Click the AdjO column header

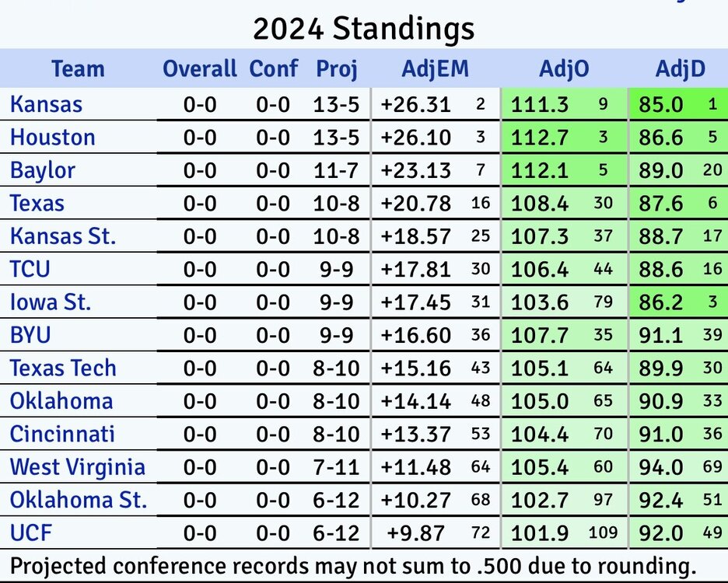[564, 68]
